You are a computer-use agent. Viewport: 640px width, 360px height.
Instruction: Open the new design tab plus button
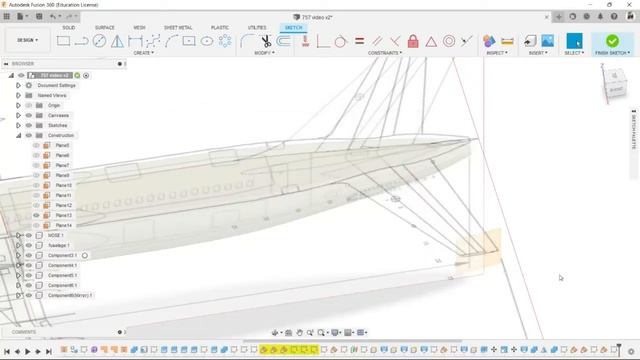tap(559, 17)
